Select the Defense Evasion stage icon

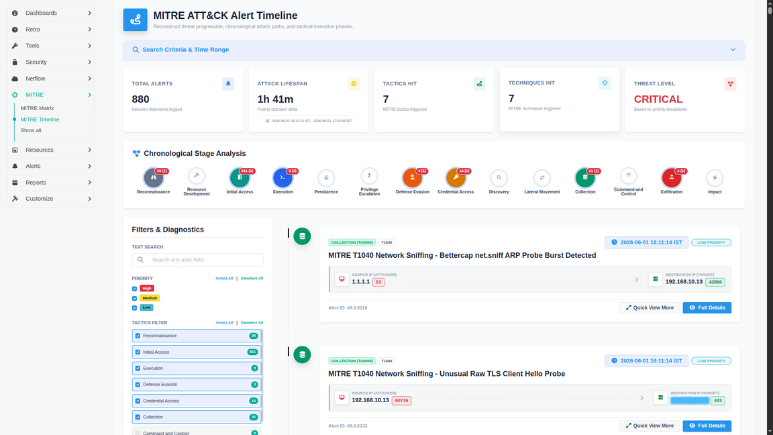pyautogui.click(x=412, y=178)
